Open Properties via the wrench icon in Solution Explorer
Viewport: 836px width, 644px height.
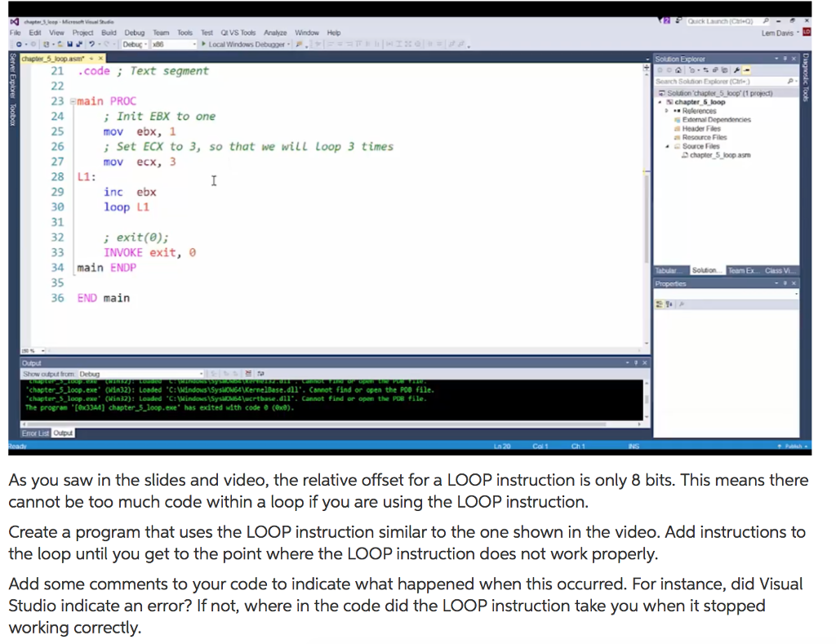736,70
